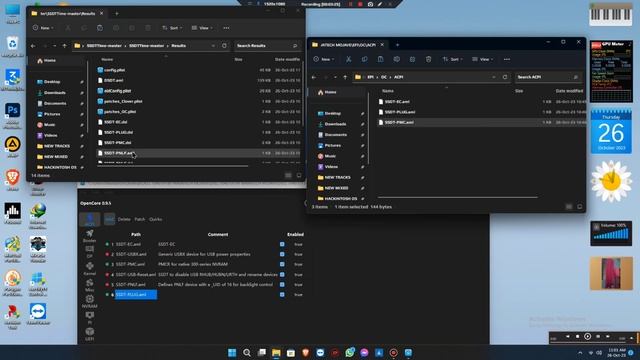Select SSDT-EC.aml file in ACPI folder
The image size is (640, 360).
[x=397, y=101]
